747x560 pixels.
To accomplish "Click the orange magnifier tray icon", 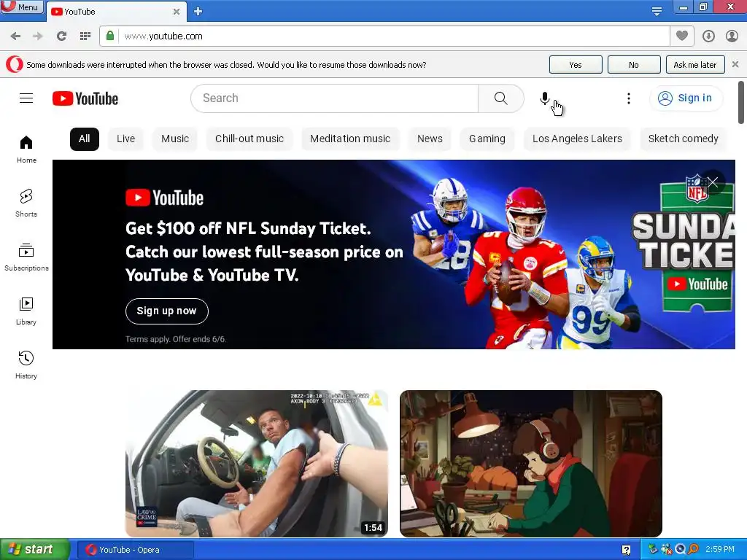I will coord(694,549).
